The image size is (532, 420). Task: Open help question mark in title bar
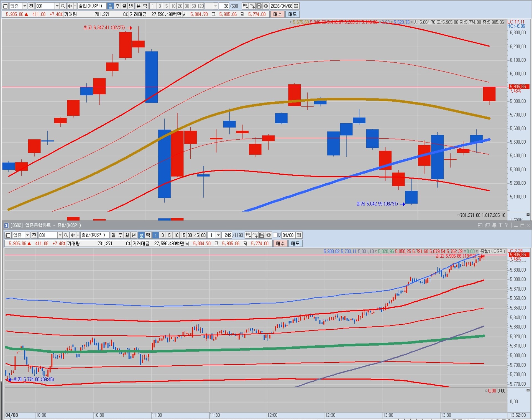coord(506,225)
